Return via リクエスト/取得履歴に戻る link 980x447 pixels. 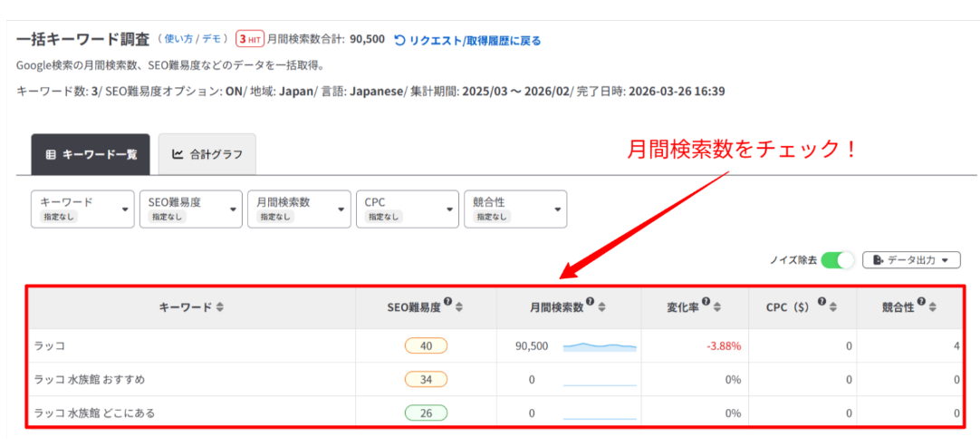[475, 41]
